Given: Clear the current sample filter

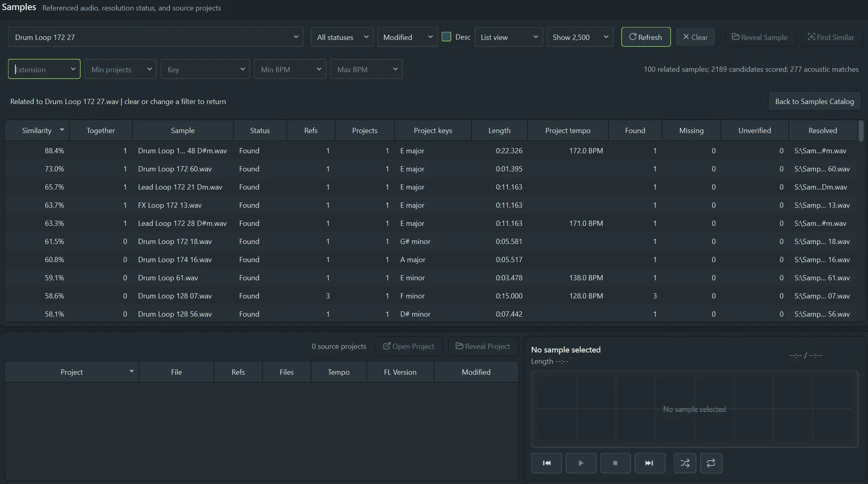Looking at the screenshot, I should [x=695, y=37].
